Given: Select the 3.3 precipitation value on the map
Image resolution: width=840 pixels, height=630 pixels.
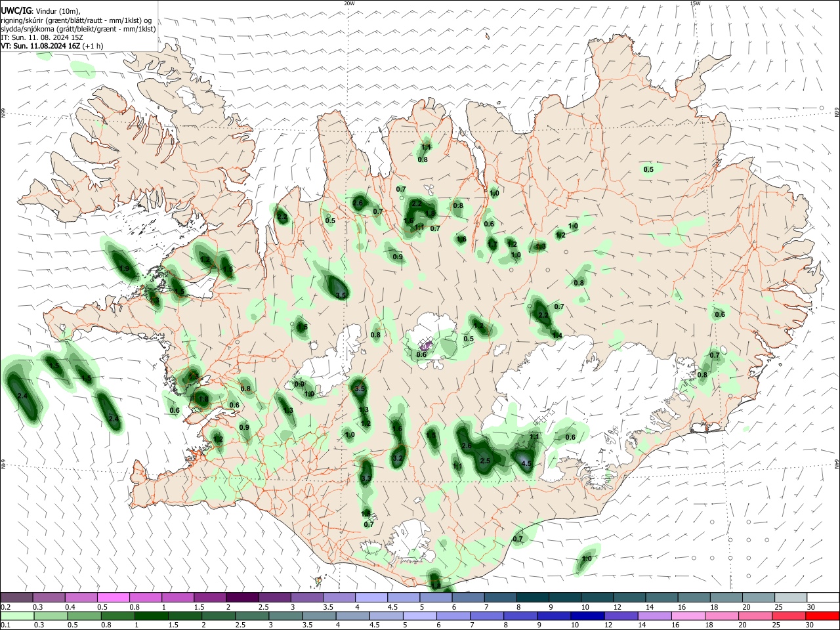Looking at the screenshot, I should pyautogui.click(x=366, y=478).
